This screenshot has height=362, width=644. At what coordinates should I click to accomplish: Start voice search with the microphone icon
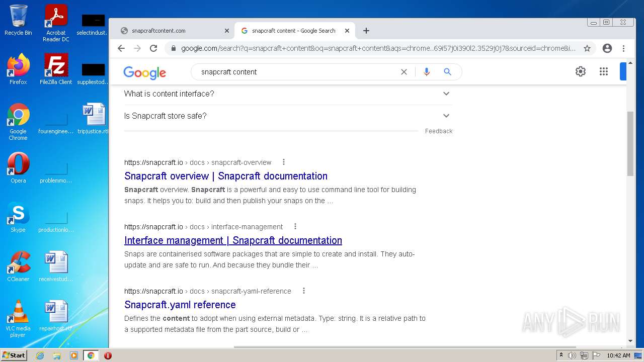(x=427, y=72)
